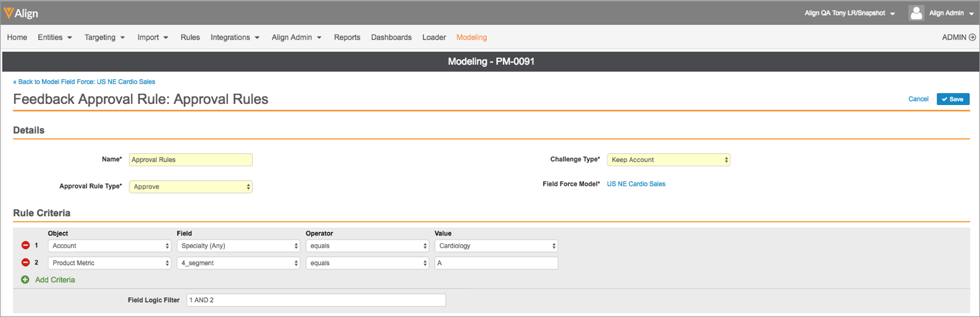
Task: Expand the Operator dropdown in row 2
Action: pyautogui.click(x=367, y=263)
